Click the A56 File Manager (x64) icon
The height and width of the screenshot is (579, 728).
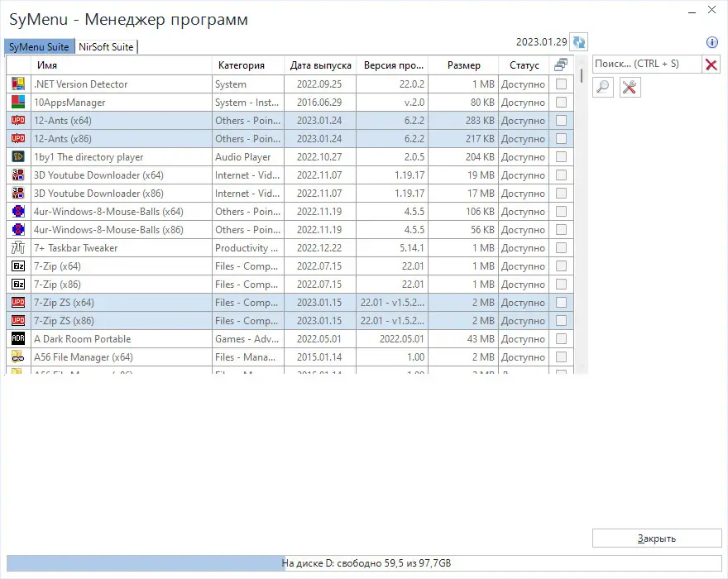(18, 357)
